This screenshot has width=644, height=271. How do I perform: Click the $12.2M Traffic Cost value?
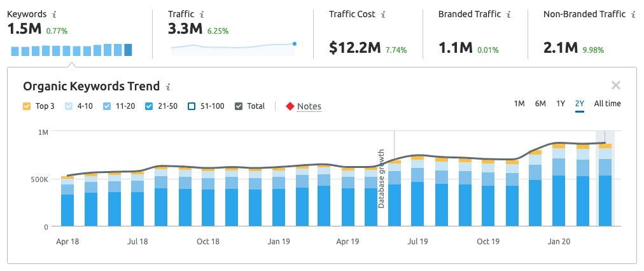pos(355,48)
